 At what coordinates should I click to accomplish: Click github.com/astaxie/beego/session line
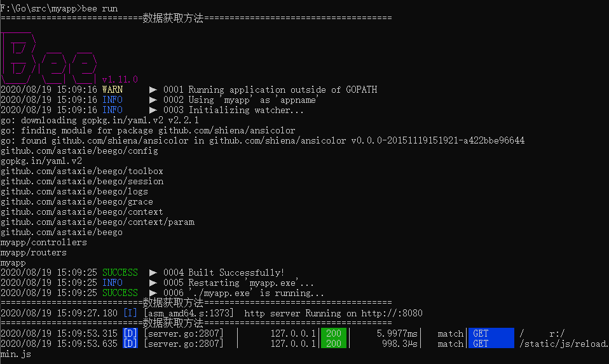(82, 181)
